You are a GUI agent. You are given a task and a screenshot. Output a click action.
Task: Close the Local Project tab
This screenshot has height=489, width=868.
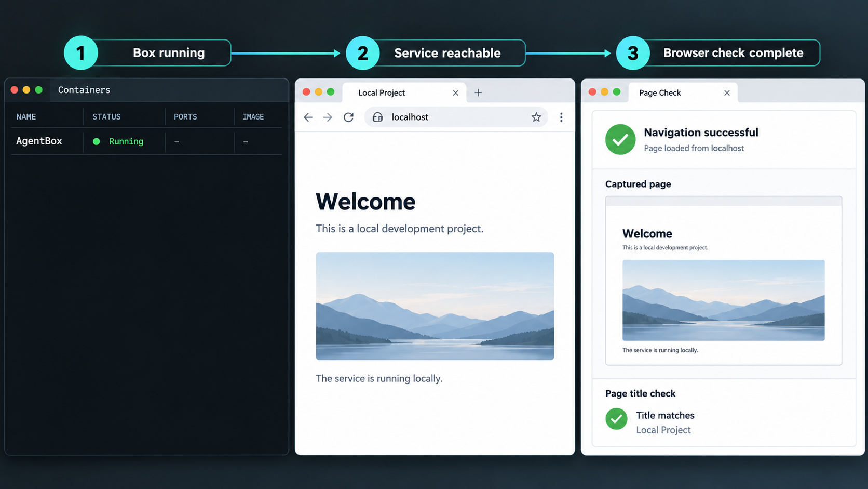tap(455, 92)
